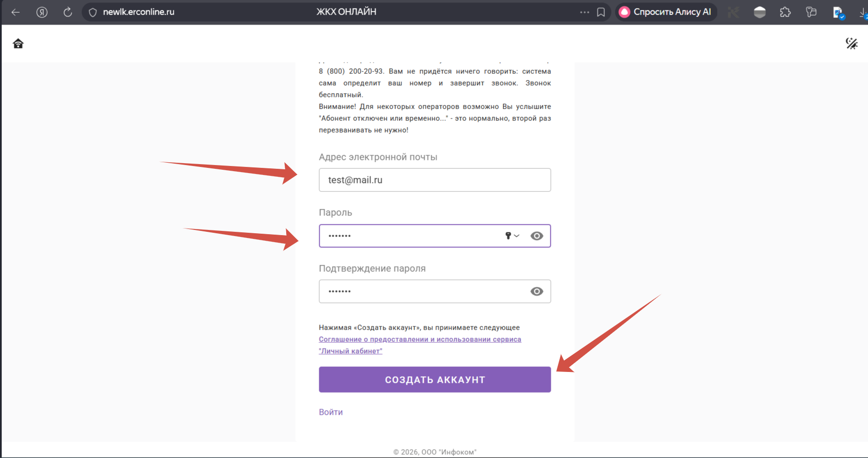Bookmark this page with the bookmark icon
Screen dimensions: 868x458
(601, 12)
